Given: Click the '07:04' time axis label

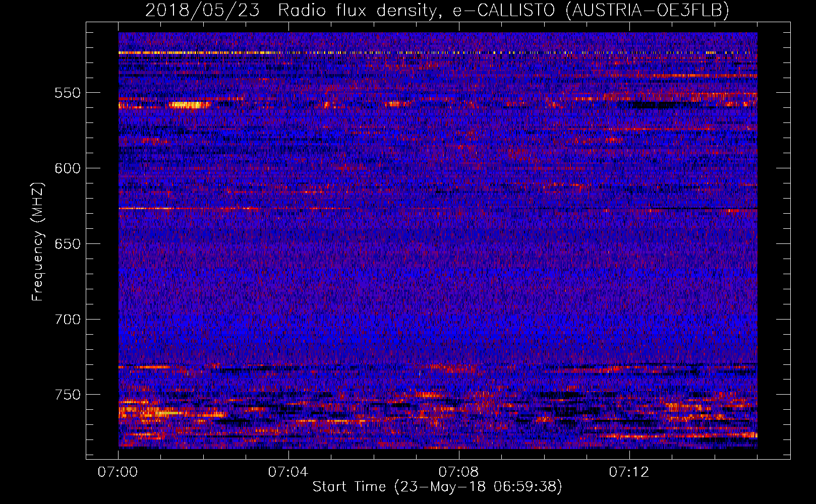Looking at the screenshot, I should click(x=288, y=472).
